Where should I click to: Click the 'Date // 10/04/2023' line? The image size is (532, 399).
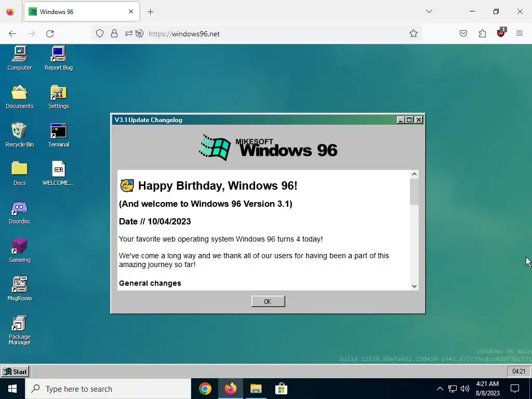click(x=155, y=221)
